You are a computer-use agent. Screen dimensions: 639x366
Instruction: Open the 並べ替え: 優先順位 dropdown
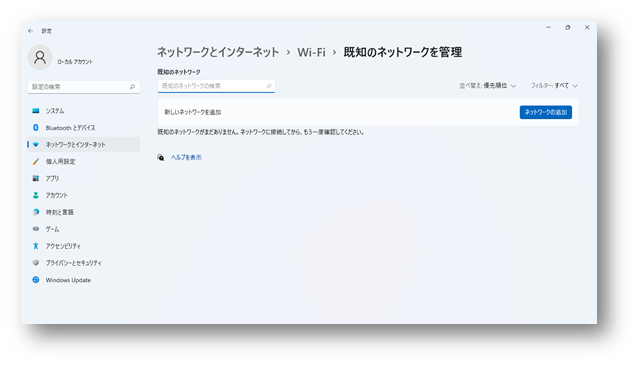488,86
